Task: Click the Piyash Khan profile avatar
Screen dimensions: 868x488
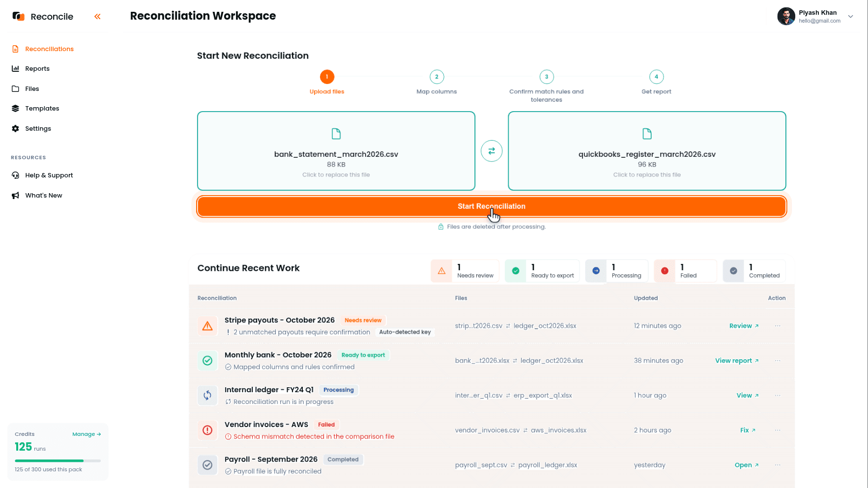Action: coord(786,16)
